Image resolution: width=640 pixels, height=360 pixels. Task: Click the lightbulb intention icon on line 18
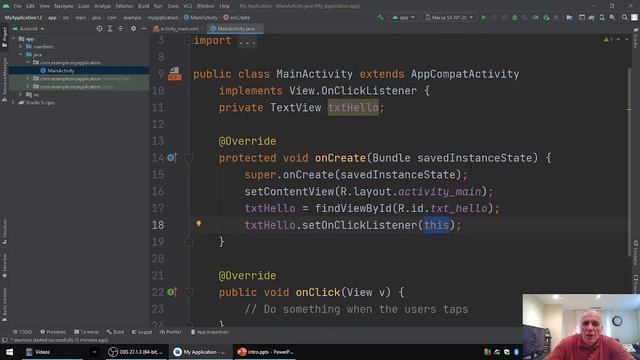pyautogui.click(x=199, y=224)
